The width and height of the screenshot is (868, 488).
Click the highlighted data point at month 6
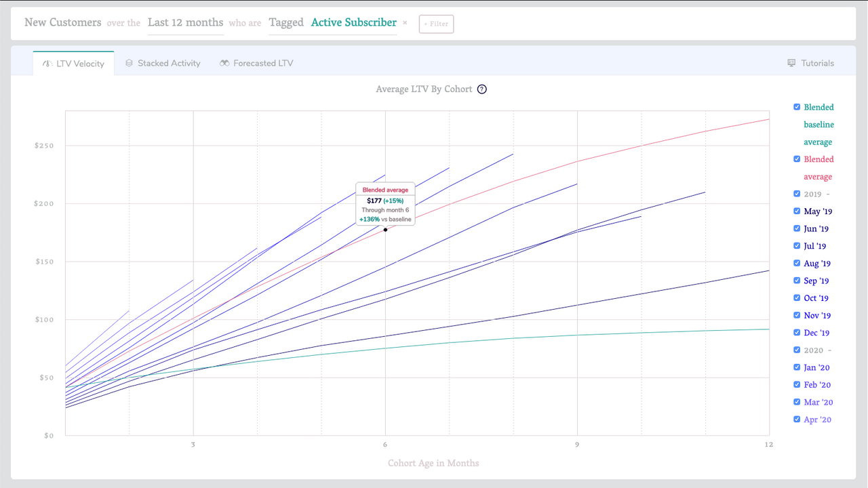(384, 230)
